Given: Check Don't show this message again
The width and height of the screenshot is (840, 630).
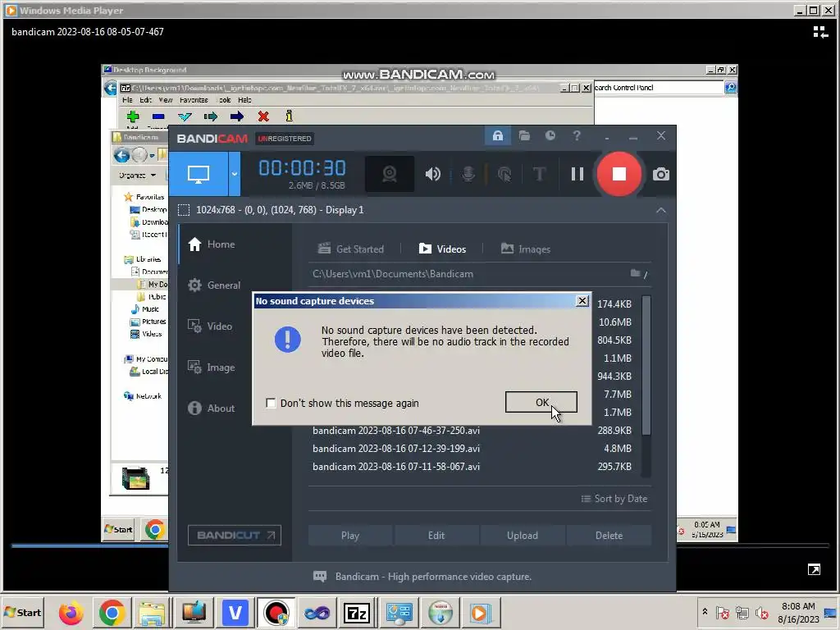Looking at the screenshot, I should coord(271,403).
